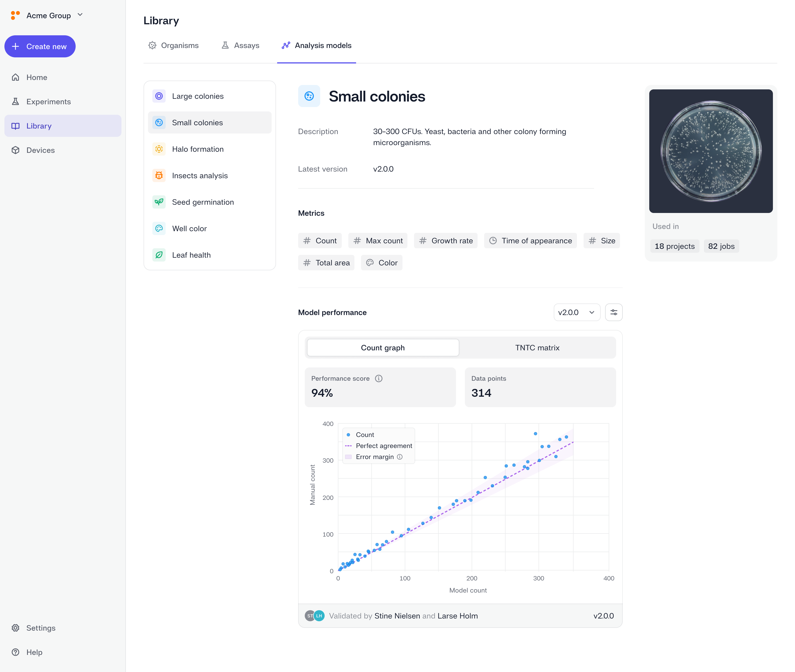Click the Devices cube icon
Image resolution: width=795 pixels, height=672 pixels.
click(16, 150)
